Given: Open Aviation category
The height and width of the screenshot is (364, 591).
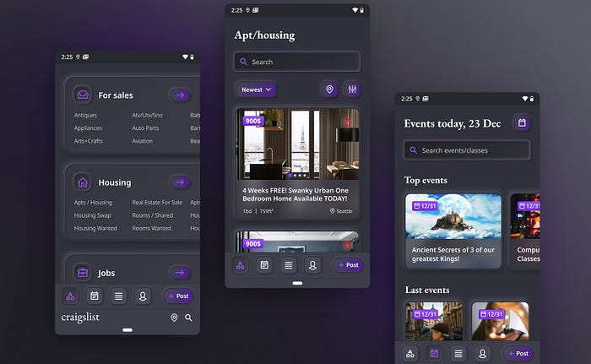Looking at the screenshot, I should click(143, 141).
